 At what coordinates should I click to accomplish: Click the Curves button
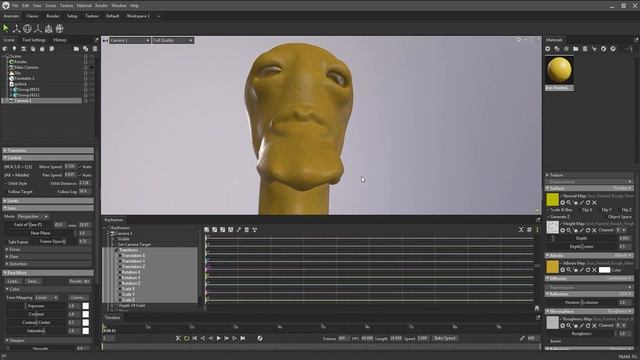(78, 298)
